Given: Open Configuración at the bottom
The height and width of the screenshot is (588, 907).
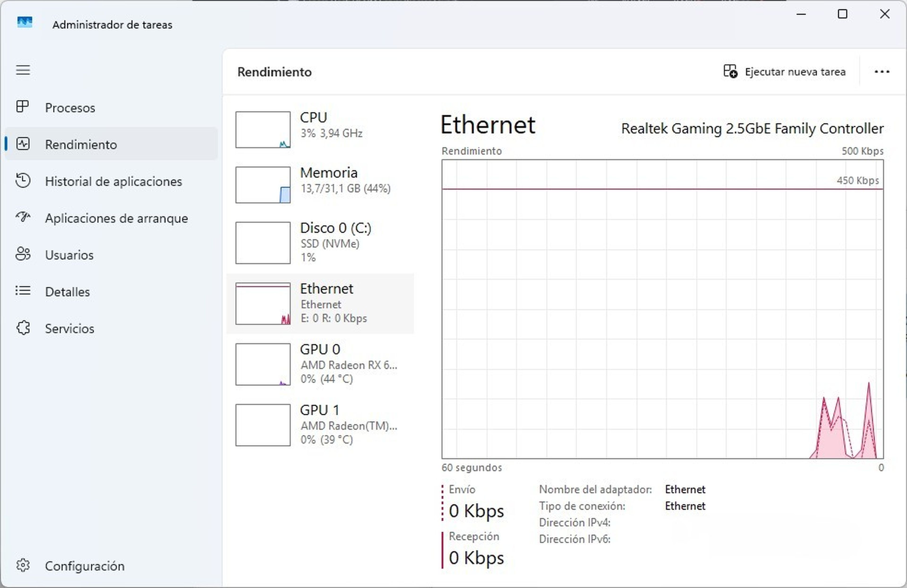Looking at the screenshot, I should (111, 566).
